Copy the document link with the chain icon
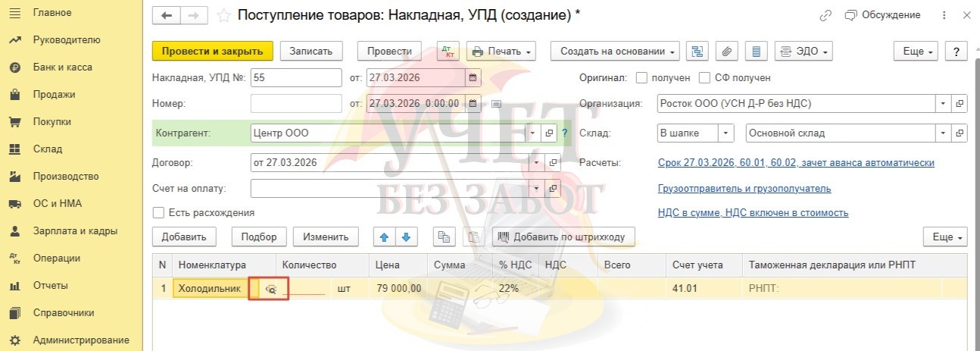980x351 pixels. coord(826,15)
